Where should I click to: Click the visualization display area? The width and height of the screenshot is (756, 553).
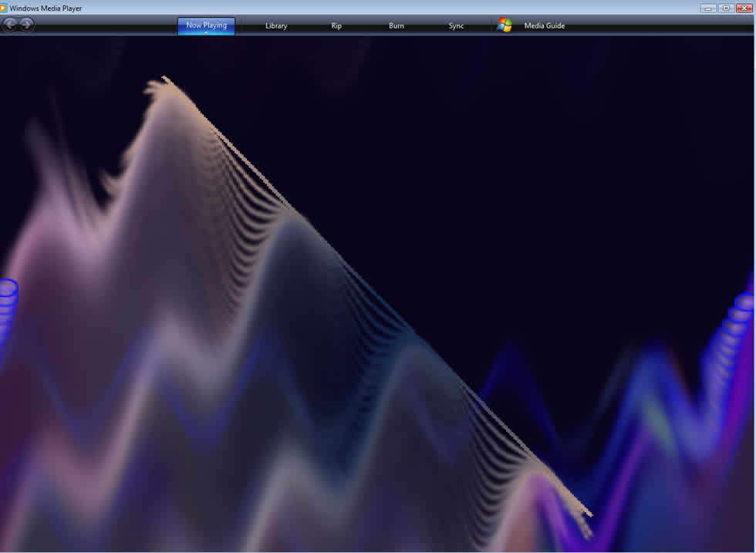377,294
